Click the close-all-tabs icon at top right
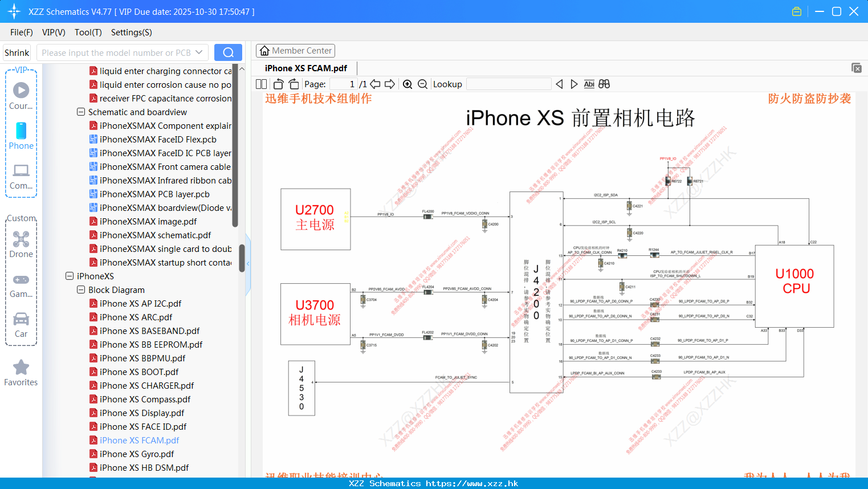 857,68
